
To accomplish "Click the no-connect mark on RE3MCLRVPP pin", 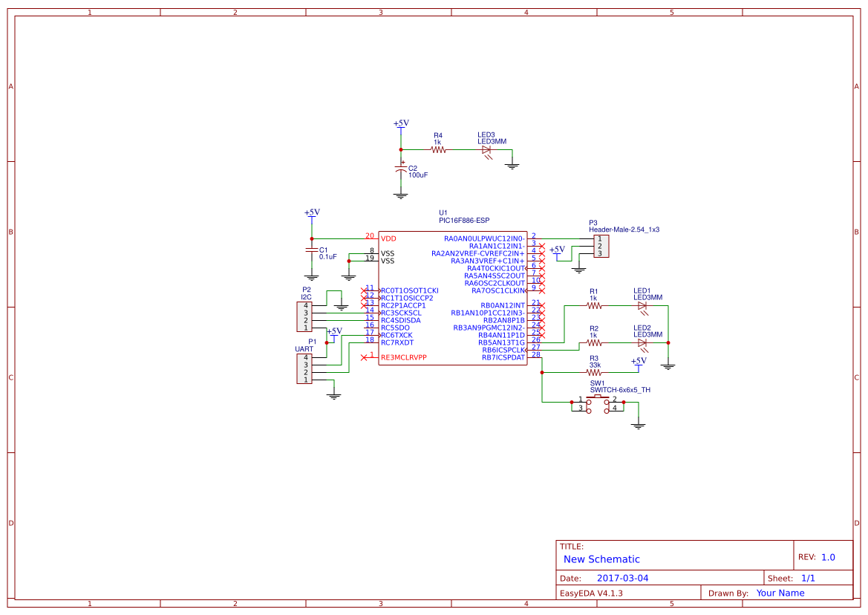I will [365, 356].
